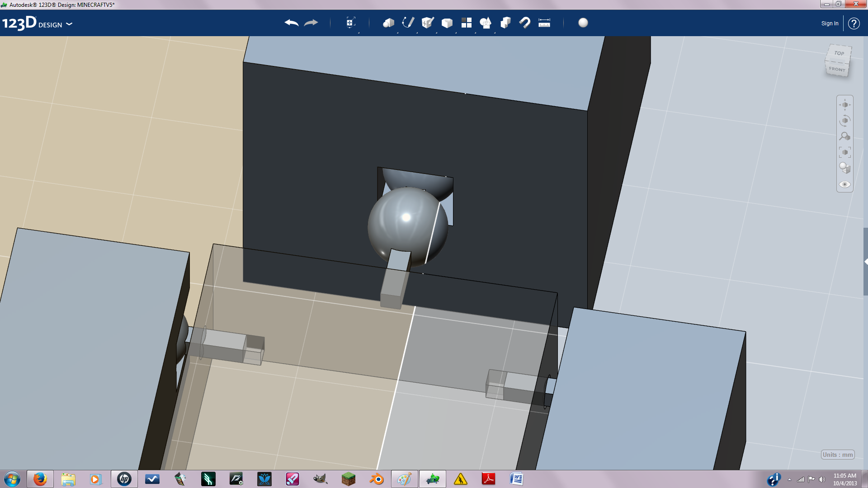The height and width of the screenshot is (488, 868).
Task: Click TOP face of view cube
Action: [x=839, y=53]
